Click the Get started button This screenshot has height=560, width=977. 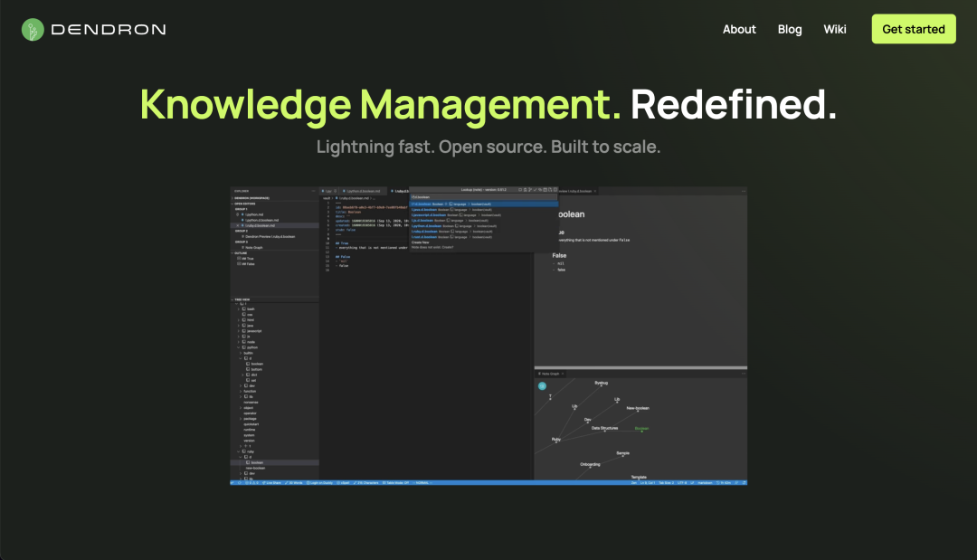pos(914,29)
